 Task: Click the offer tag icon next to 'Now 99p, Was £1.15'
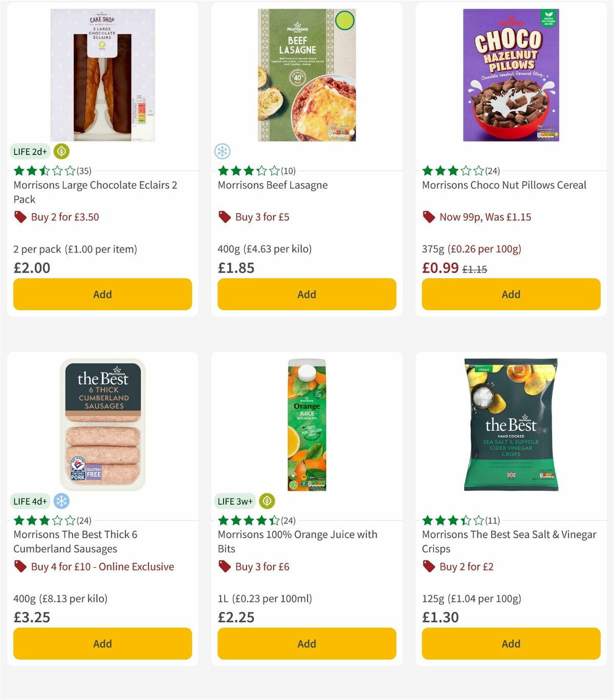point(429,217)
